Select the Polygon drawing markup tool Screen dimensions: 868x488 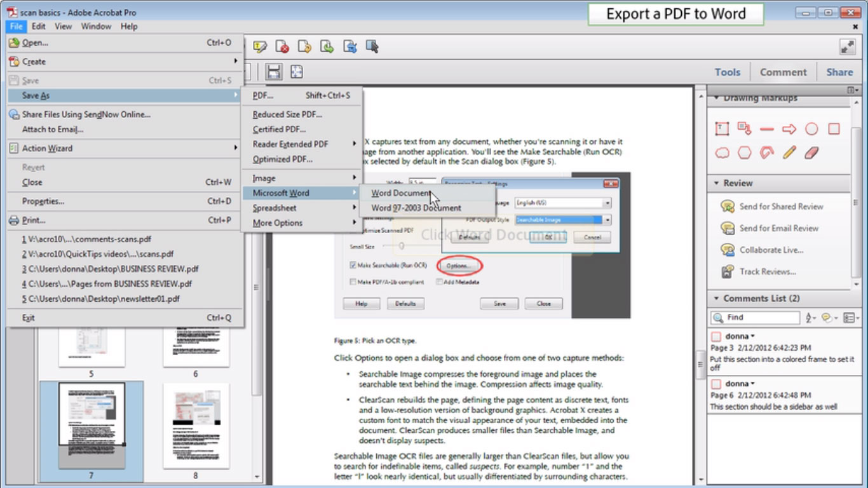[744, 152]
